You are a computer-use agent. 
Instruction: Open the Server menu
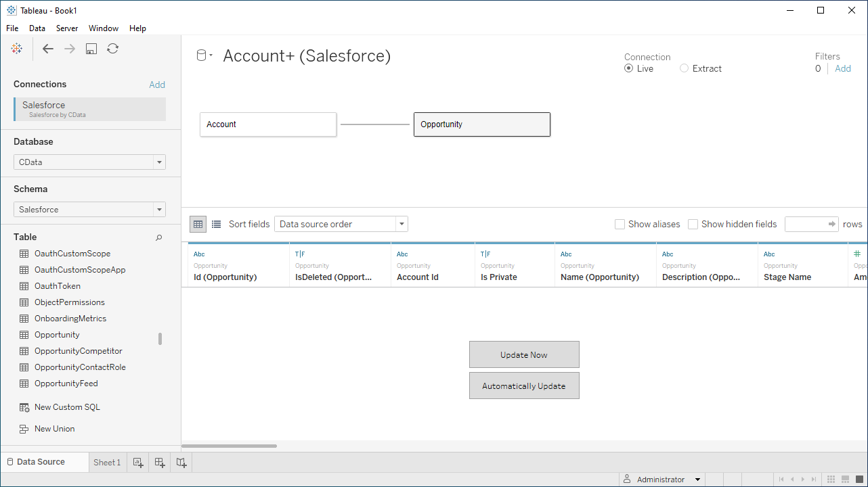pos(67,28)
